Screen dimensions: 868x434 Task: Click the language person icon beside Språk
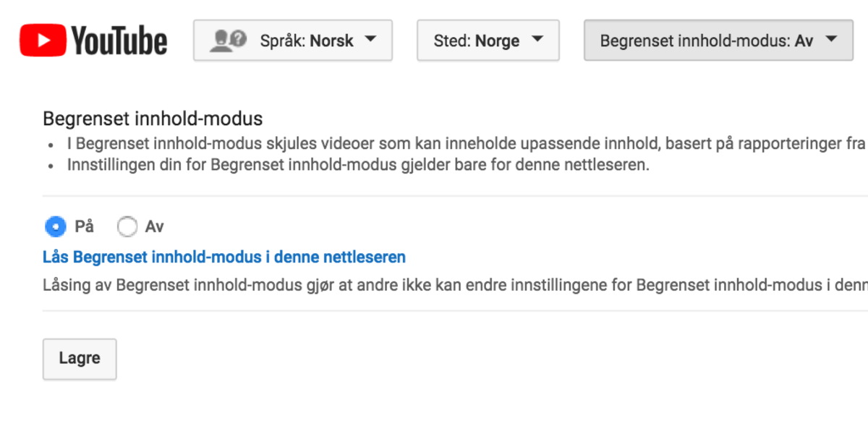point(228,41)
